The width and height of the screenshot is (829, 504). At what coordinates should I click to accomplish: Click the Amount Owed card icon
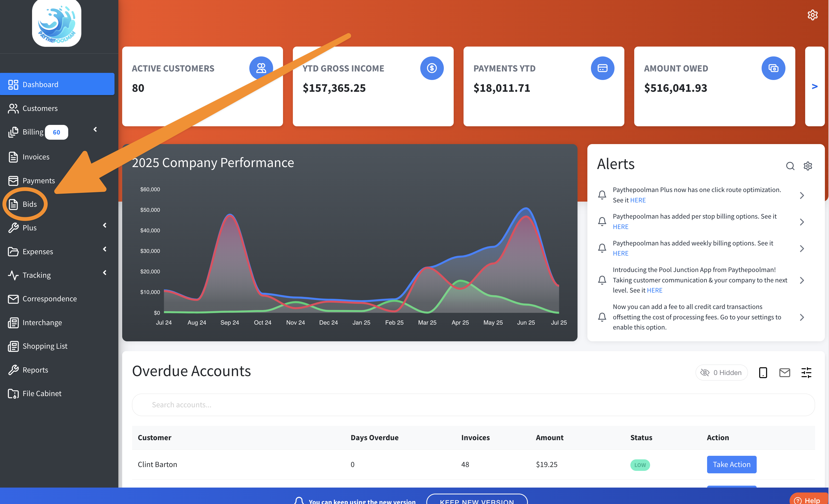773,68
